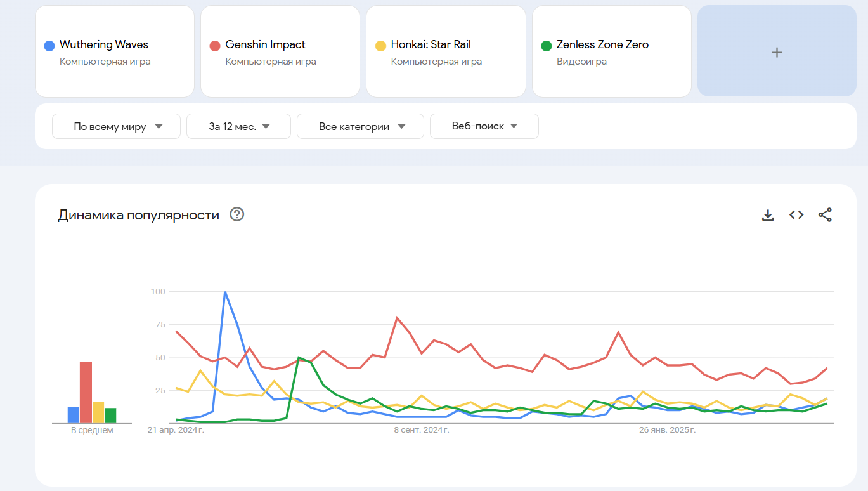
Task: Click the 21 апр. 2024 г. axis label
Action: coord(176,431)
